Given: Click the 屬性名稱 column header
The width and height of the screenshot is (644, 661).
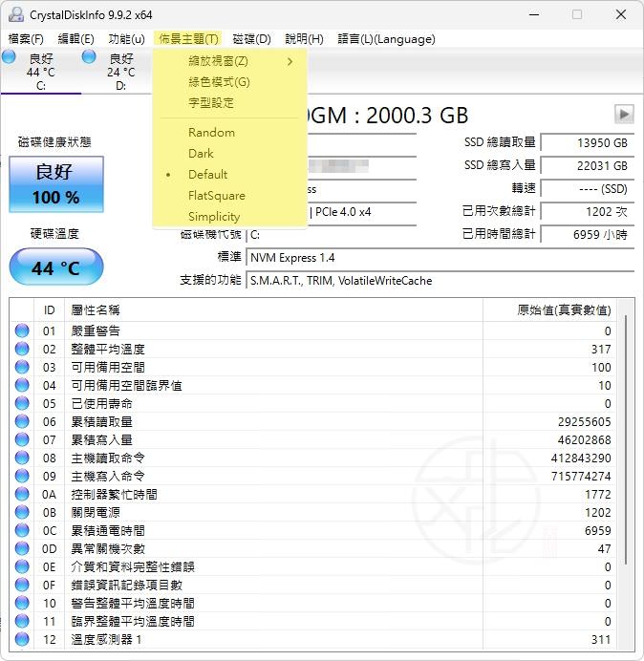Looking at the screenshot, I should [273, 310].
